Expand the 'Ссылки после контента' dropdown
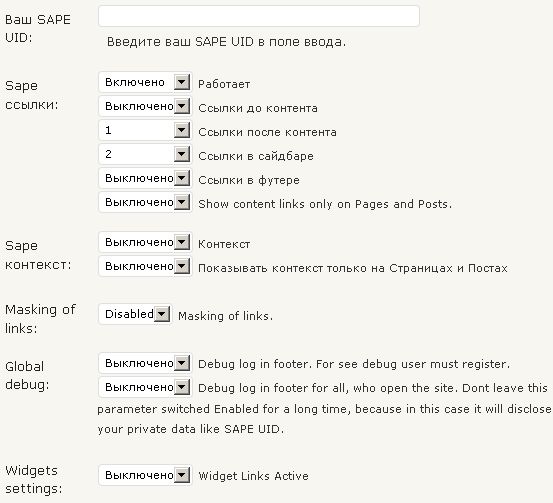 click(x=145, y=130)
